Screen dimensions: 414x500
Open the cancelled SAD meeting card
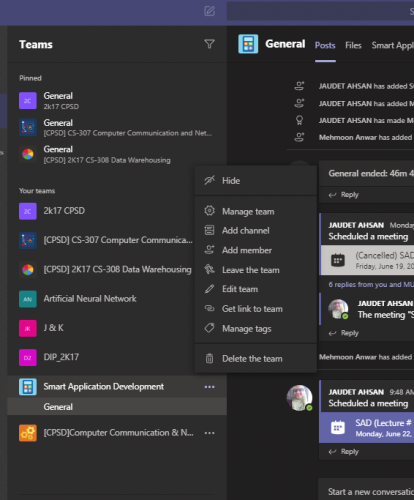pos(367,260)
